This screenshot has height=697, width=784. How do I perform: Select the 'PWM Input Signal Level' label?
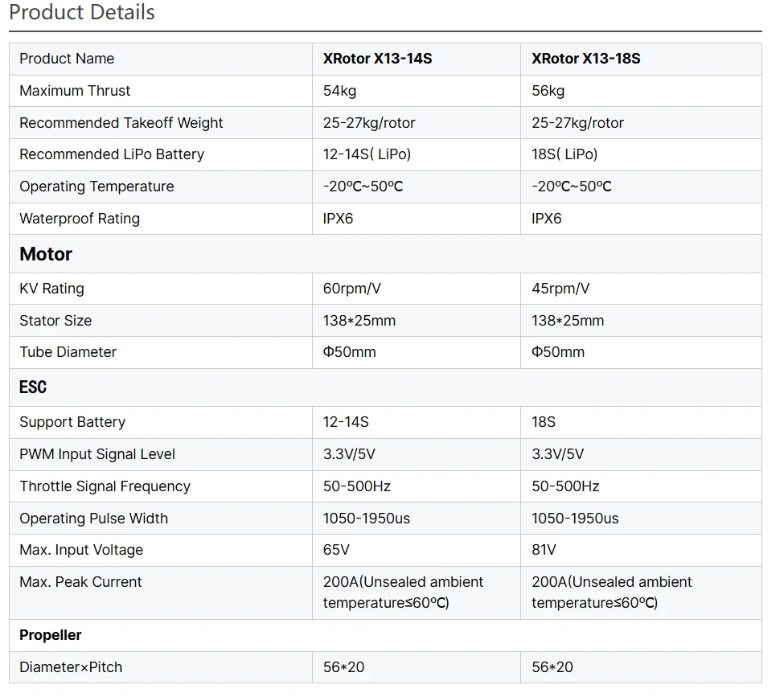(x=97, y=454)
